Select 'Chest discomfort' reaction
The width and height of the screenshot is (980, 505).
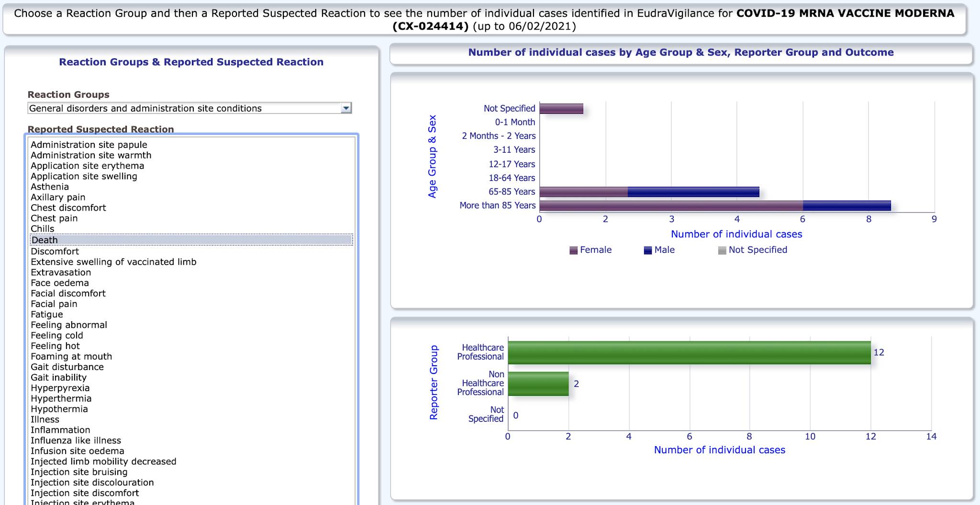point(68,208)
